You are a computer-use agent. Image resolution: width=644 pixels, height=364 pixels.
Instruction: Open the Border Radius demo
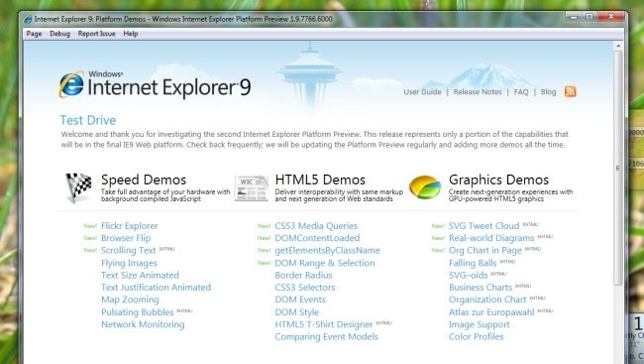coord(303,275)
